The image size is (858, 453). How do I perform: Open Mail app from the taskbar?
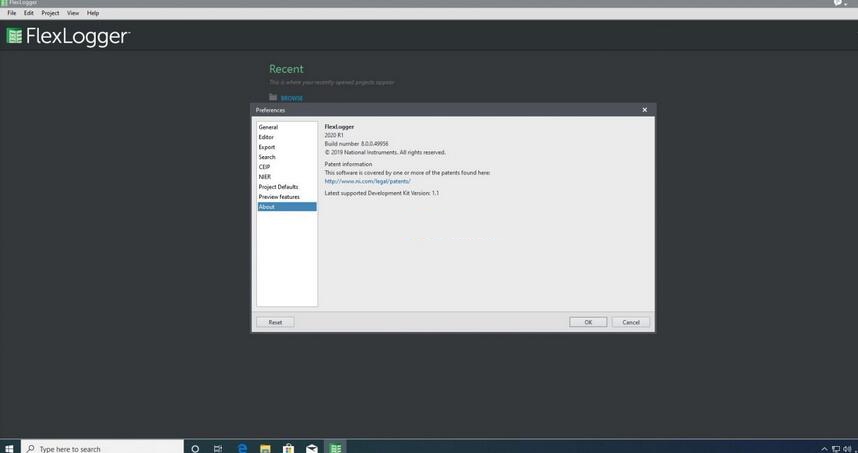(x=312, y=449)
